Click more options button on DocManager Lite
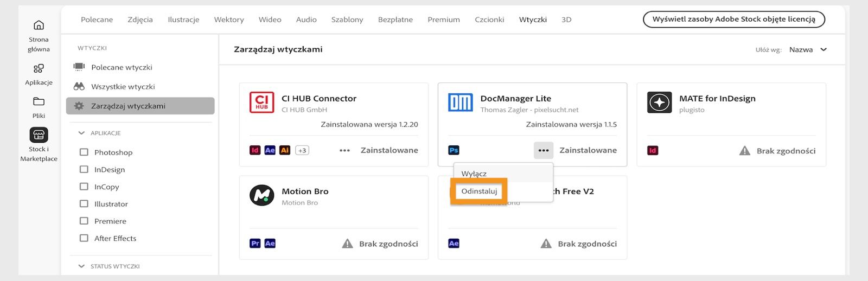Viewport: 868px width, 281px height. [544, 150]
